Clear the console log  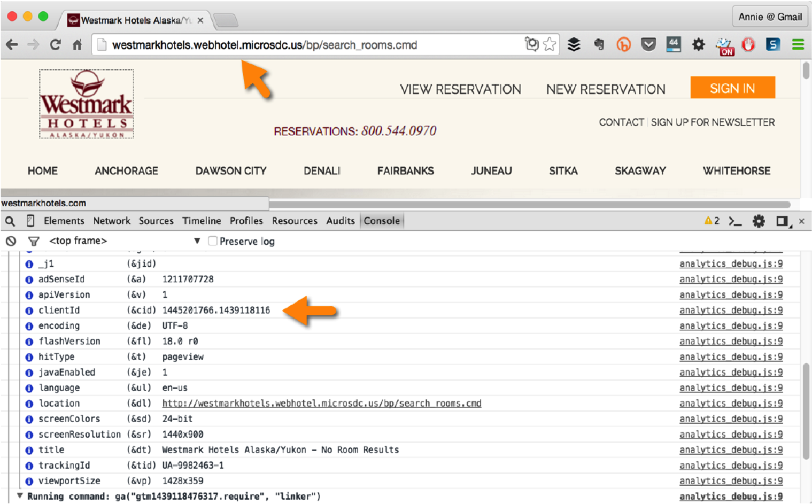coord(11,241)
